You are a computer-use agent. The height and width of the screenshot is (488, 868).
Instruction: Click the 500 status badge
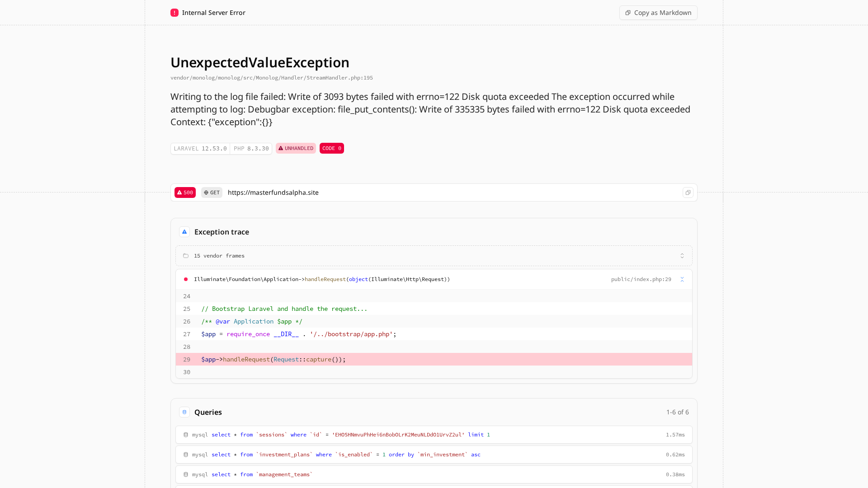click(185, 192)
